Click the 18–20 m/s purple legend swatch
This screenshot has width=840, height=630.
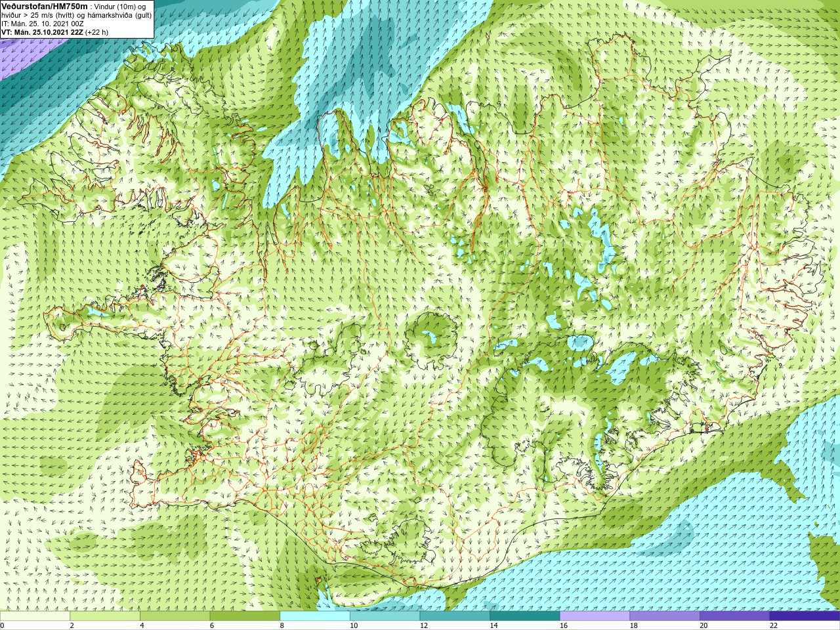(x=665, y=616)
